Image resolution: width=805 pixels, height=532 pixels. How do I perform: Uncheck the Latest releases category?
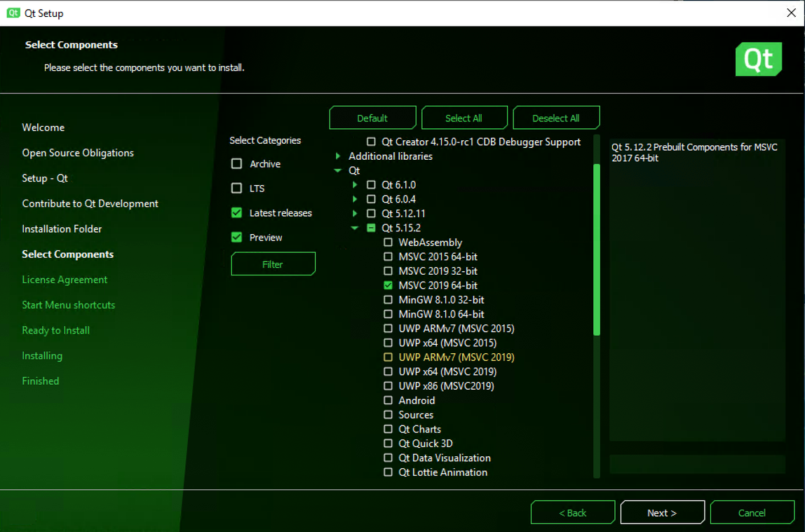[237, 213]
